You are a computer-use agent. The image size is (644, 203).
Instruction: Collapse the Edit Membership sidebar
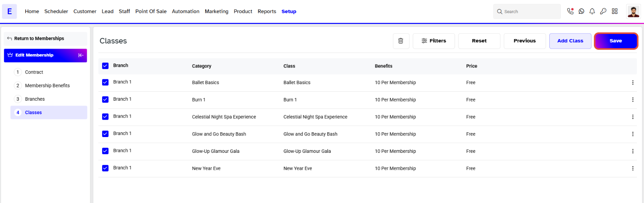81,55
